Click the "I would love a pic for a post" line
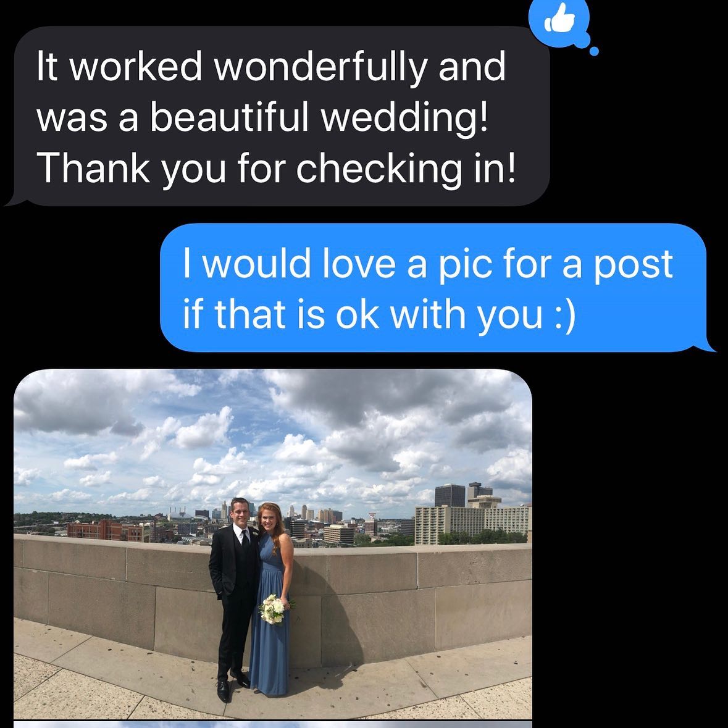This screenshot has height=728, width=728. pos(428,263)
